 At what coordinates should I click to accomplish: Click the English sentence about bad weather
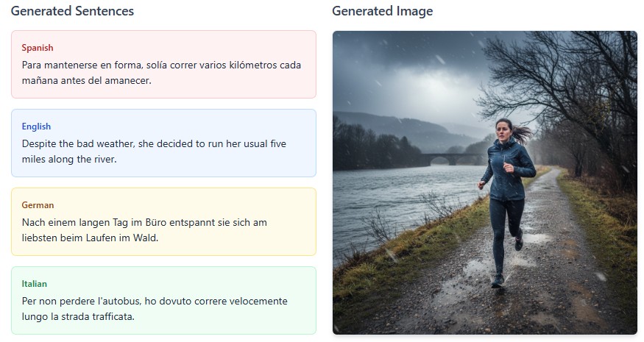[x=154, y=151]
